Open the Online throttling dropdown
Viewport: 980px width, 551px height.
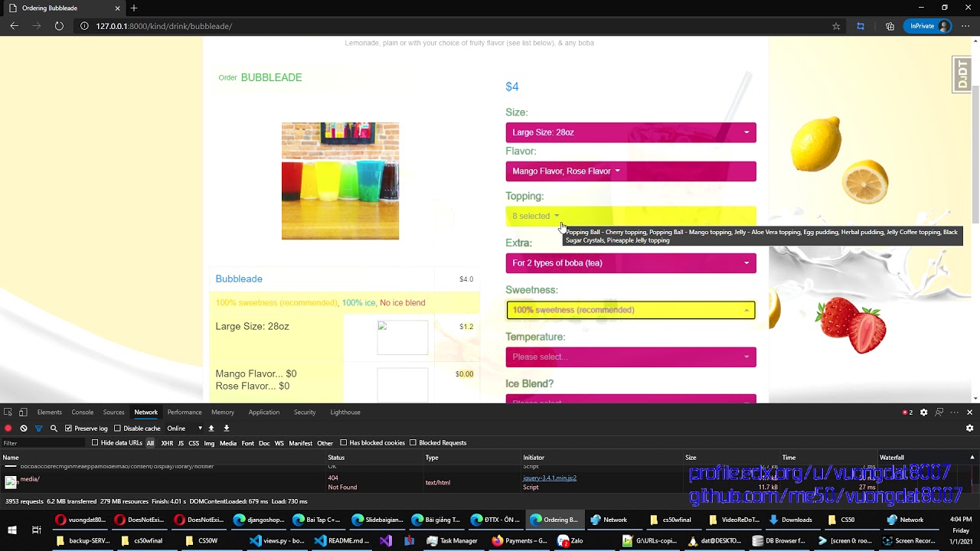[186, 429]
